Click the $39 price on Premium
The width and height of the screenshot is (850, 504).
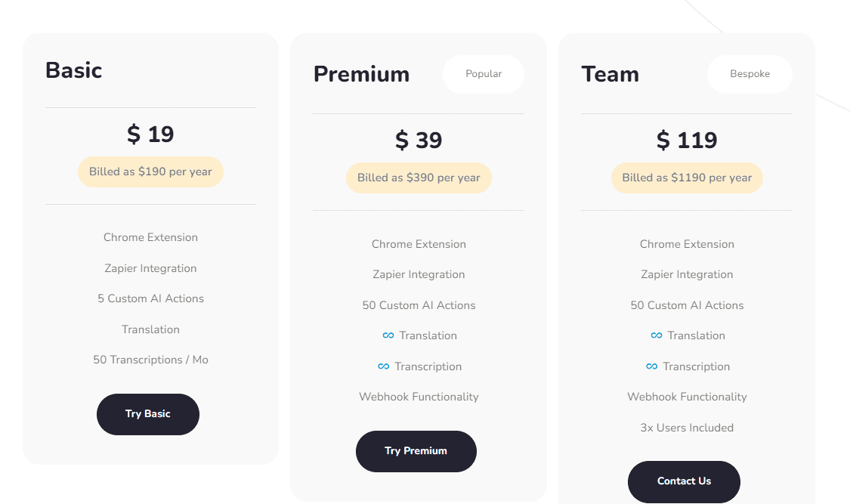point(419,139)
